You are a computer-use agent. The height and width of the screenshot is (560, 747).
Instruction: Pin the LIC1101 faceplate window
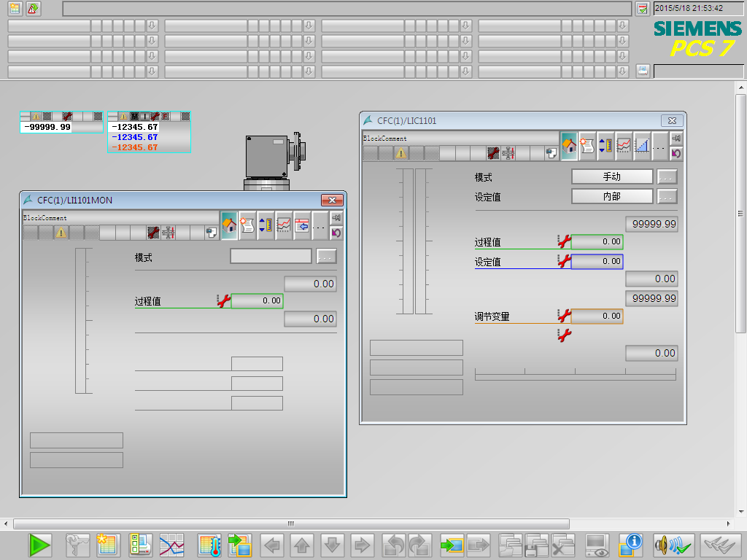tap(676, 138)
